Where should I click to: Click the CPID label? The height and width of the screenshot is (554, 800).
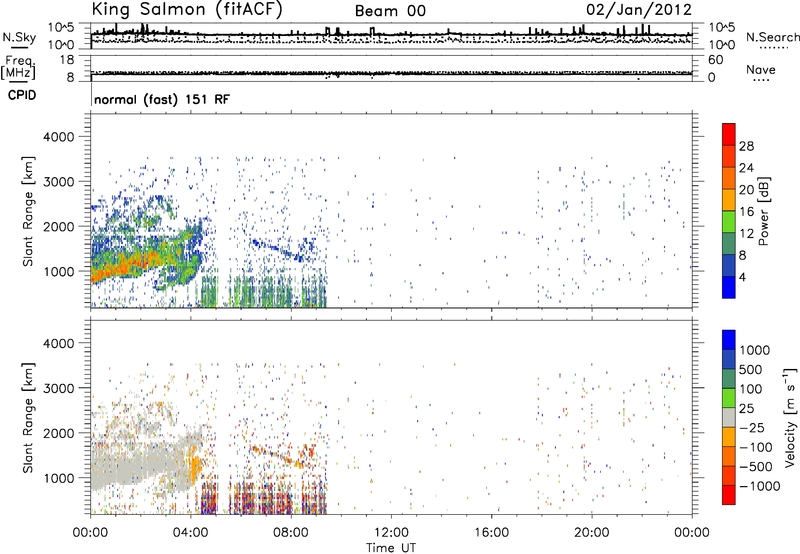22,95
